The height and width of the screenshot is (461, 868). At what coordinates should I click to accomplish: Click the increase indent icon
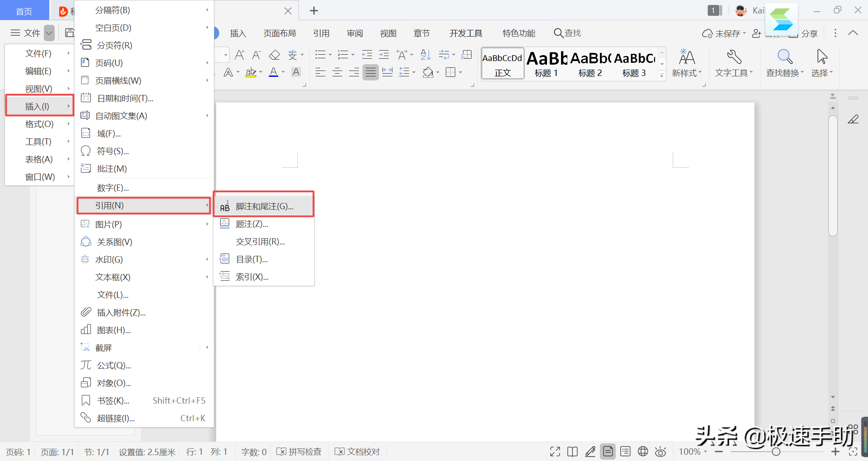pos(384,55)
